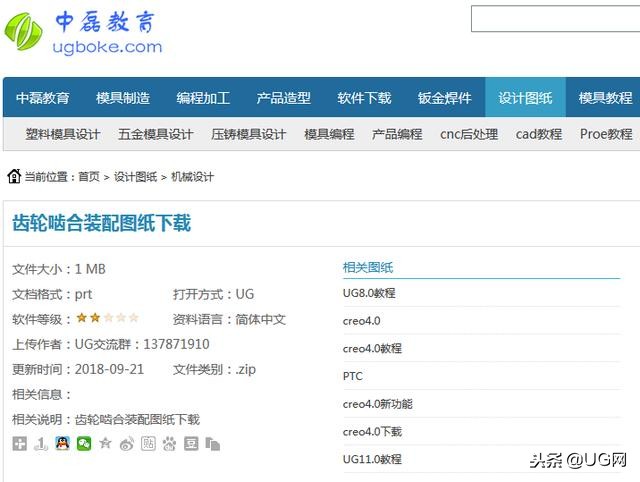Go to 机械设计 in breadcrumb
Image resolution: width=640 pixels, height=482 pixels.
192,177
